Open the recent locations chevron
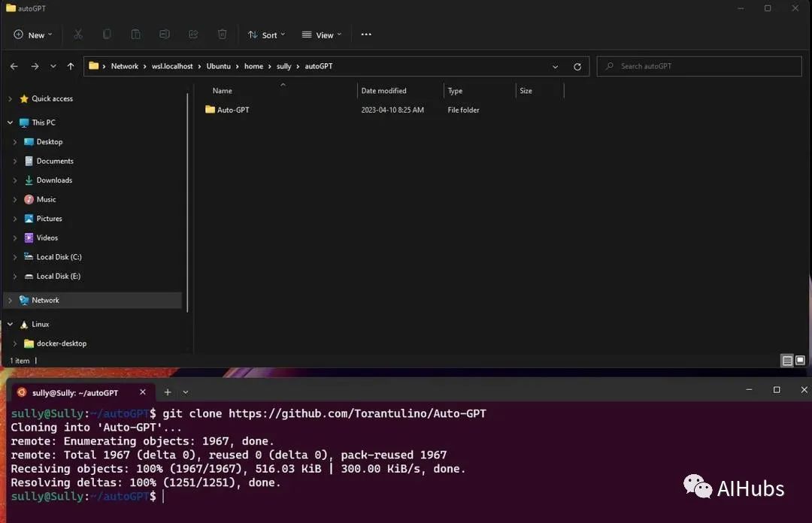The height and width of the screenshot is (523, 812). click(53, 66)
